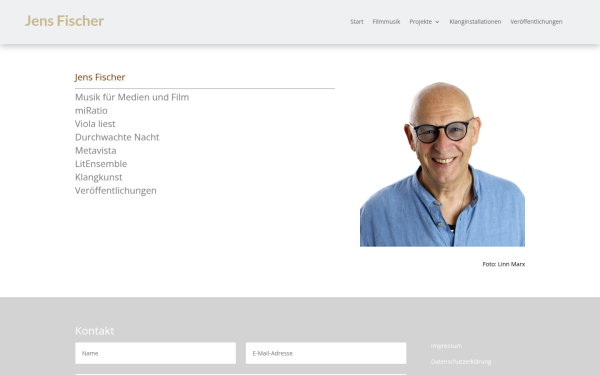Viewport: 600px width, 375px height.
Task: Open the Durchwachte Nacht link
Action: [x=117, y=137]
